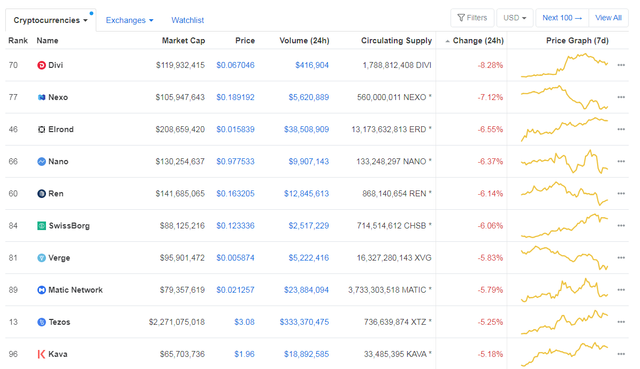Click Nano price $0.977533
The image size is (640, 369).
235,162
